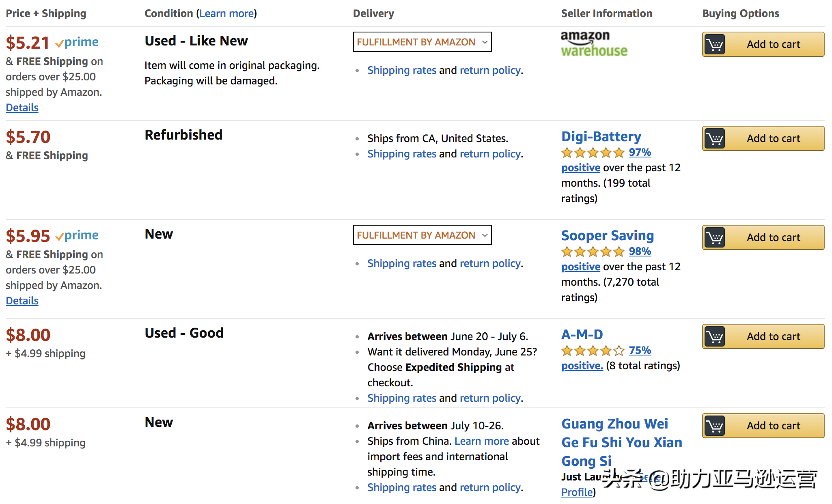Click Learn more about import fees

tap(481, 441)
